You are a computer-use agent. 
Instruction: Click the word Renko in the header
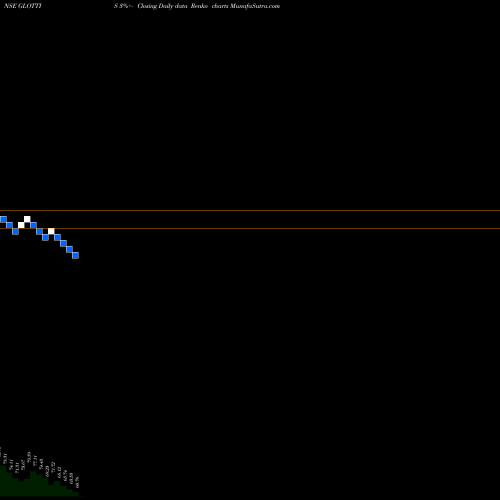[x=199, y=6]
